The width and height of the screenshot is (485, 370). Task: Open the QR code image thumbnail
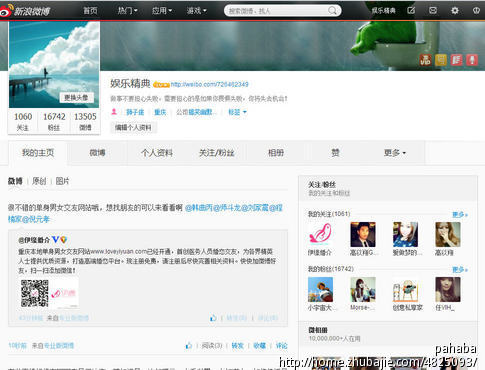point(50,293)
